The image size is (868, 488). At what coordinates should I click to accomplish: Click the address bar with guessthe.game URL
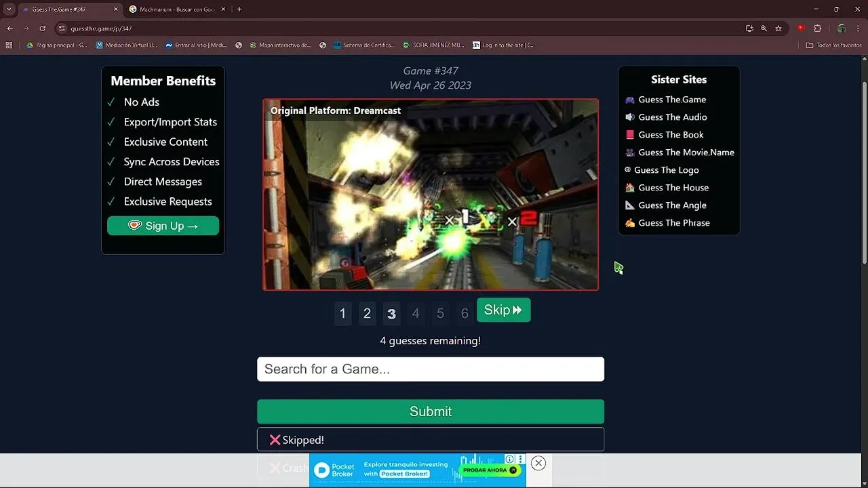pyautogui.click(x=400, y=28)
